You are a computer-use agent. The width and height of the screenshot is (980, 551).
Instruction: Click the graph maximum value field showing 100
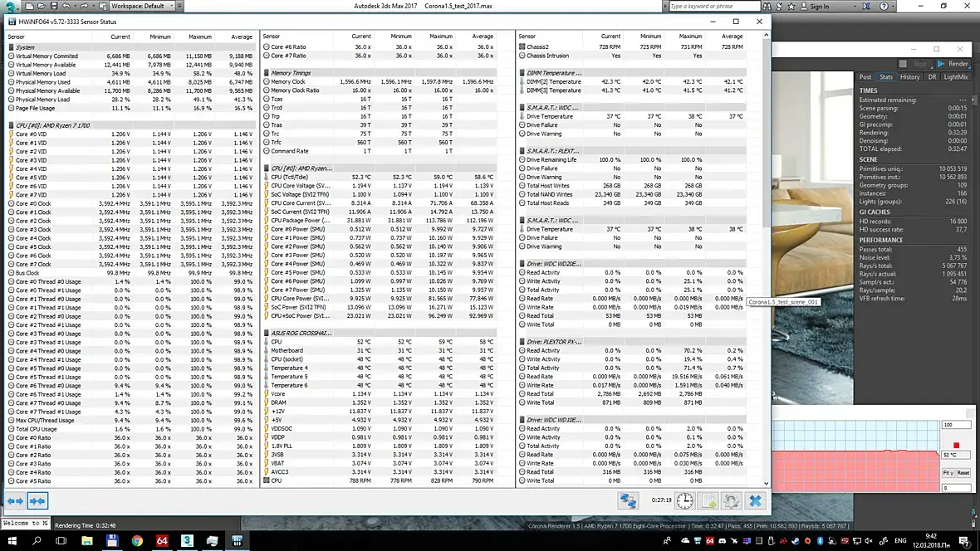pos(956,425)
